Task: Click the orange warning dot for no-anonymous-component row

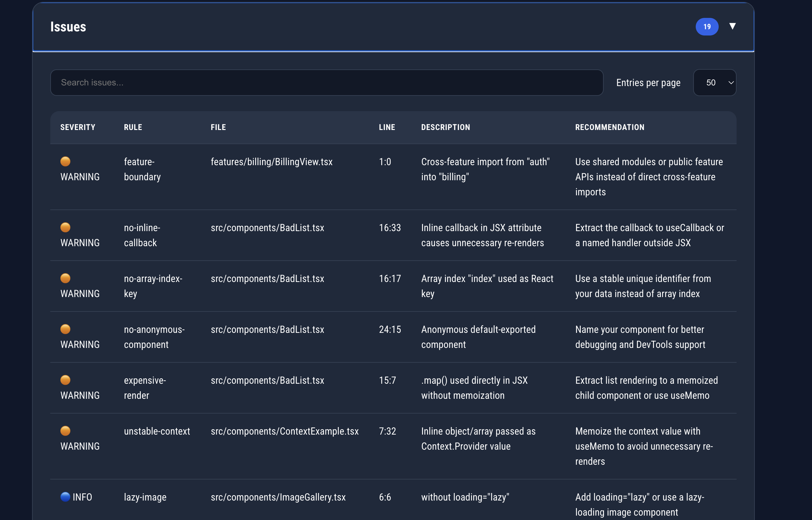Action: click(66, 329)
